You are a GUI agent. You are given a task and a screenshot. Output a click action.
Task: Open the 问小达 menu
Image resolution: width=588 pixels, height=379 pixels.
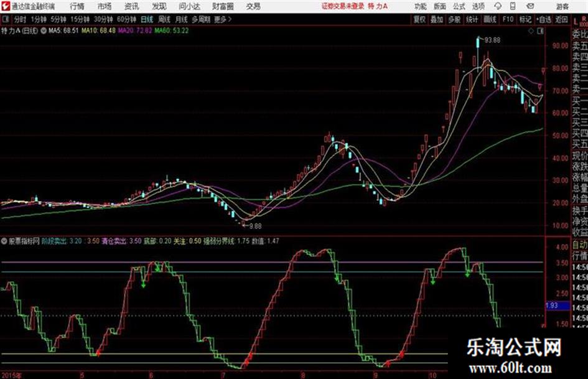[189, 6]
